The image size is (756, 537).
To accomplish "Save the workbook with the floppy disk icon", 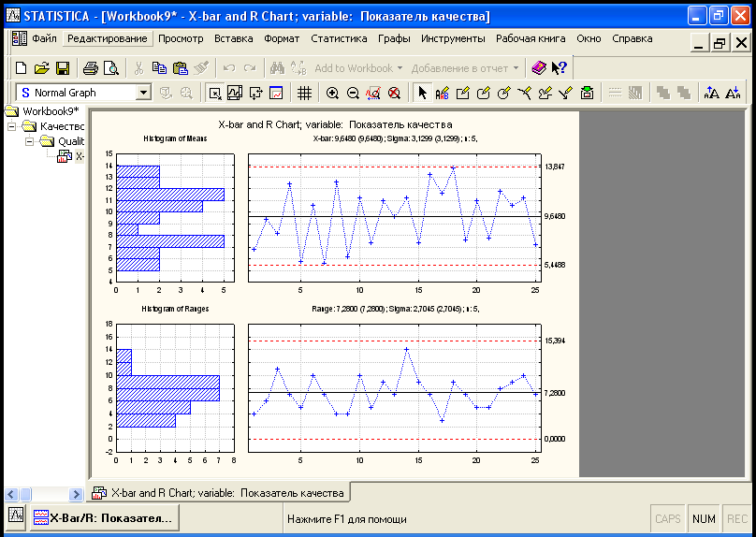I will coord(63,68).
